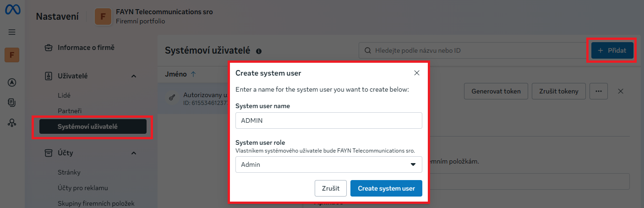644x208 pixels.
Task: Click the documents icon in left rail
Action: click(12, 103)
